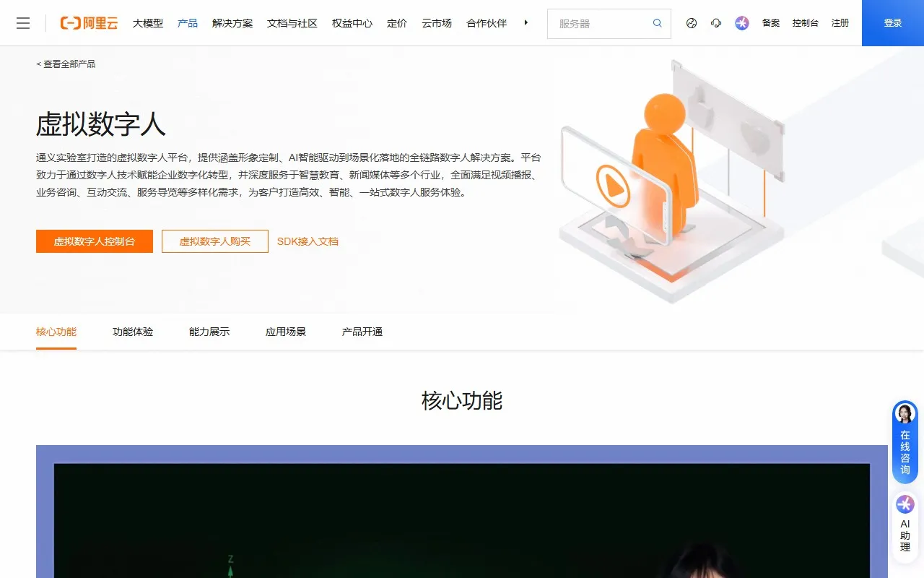
Task: Click the headset customer support icon
Action: click(715, 23)
